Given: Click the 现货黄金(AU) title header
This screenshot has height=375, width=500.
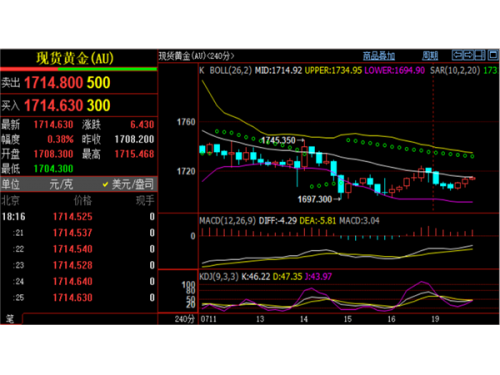Looking at the screenshot, I should coord(75,58).
